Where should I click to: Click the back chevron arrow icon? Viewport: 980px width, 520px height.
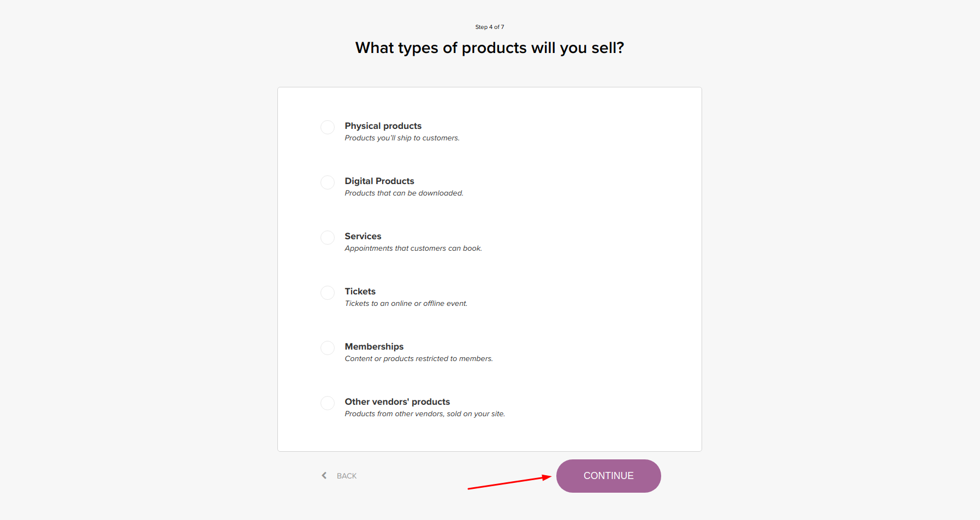[x=324, y=476]
